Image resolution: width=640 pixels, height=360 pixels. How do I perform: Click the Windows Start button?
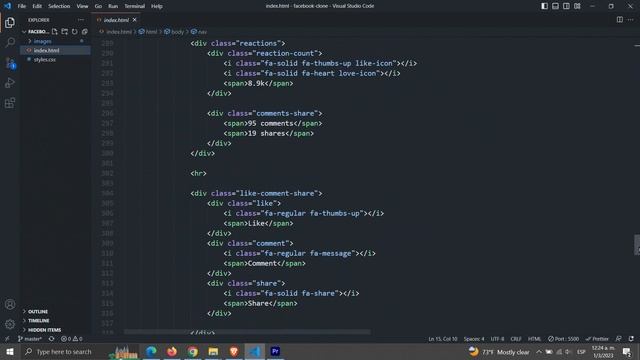10,351
